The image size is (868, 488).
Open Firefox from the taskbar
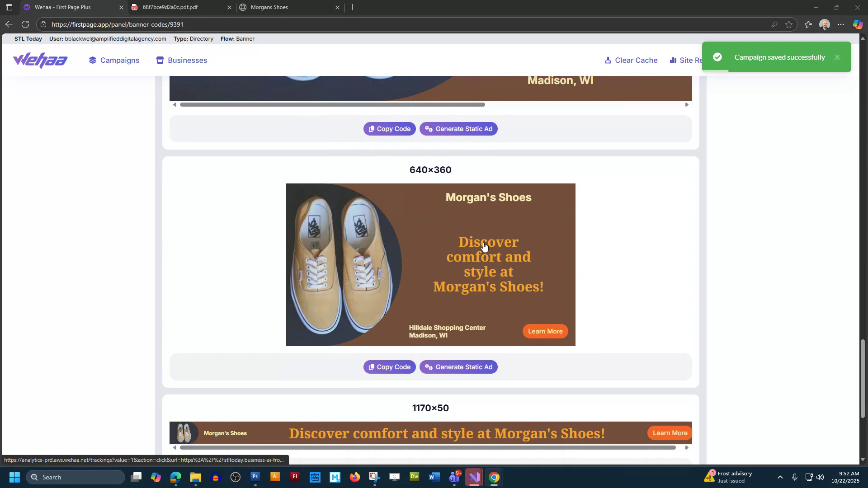(x=355, y=477)
